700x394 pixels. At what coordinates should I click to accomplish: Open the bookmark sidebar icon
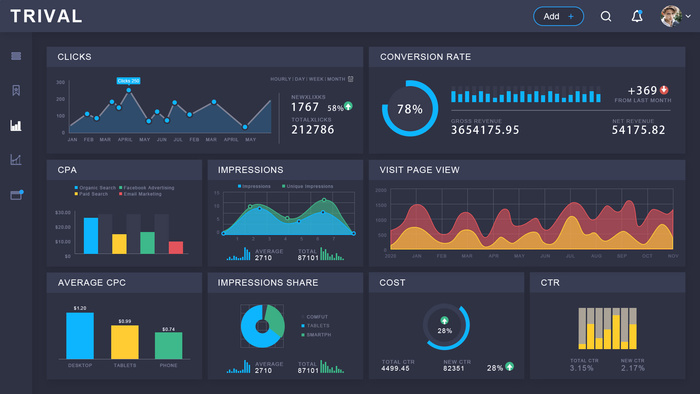click(16, 91)
